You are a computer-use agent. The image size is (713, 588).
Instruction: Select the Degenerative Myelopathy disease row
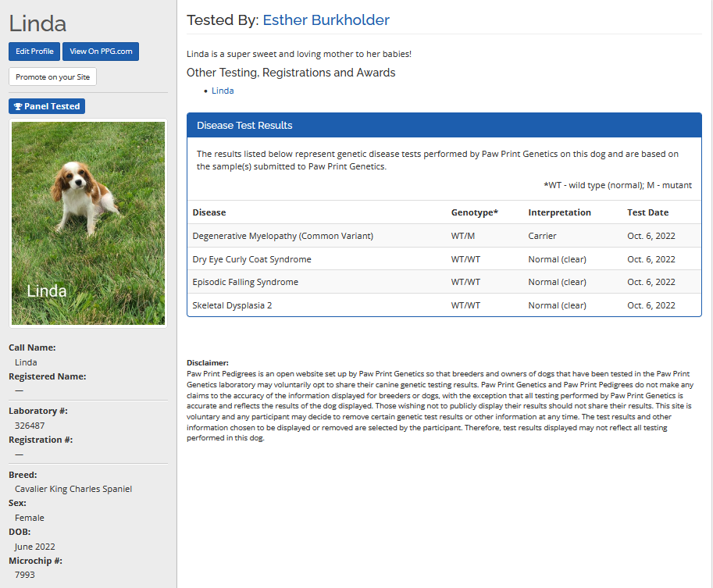click(283, 236)
